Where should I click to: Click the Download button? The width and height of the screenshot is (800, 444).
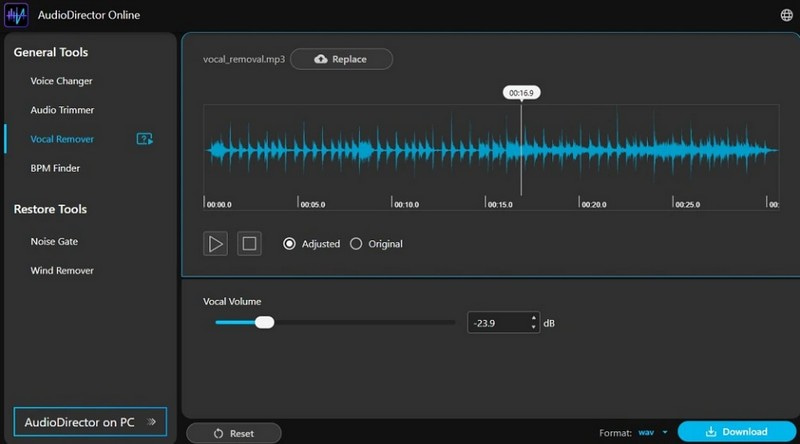[737, 432]
